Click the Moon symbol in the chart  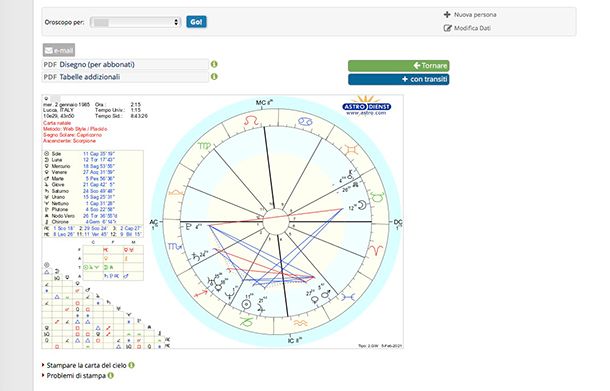pyautogui.click(x=362, y=205)
